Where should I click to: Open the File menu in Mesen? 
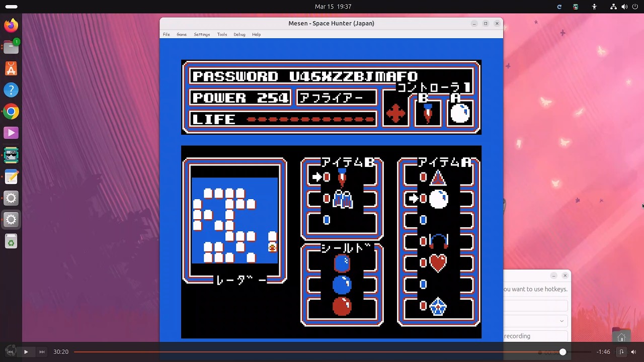tap(166, 34)
